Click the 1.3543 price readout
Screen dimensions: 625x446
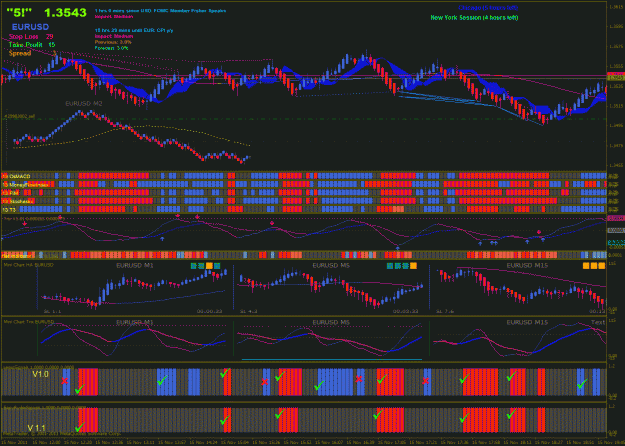coord(65,13)
